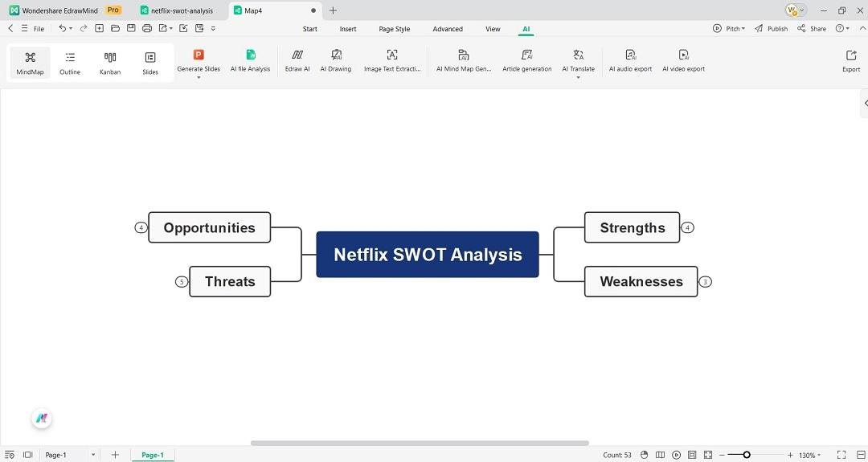Open quick access toolbar customize dropdown
This screenshot has height=462, width=868.
214,28
